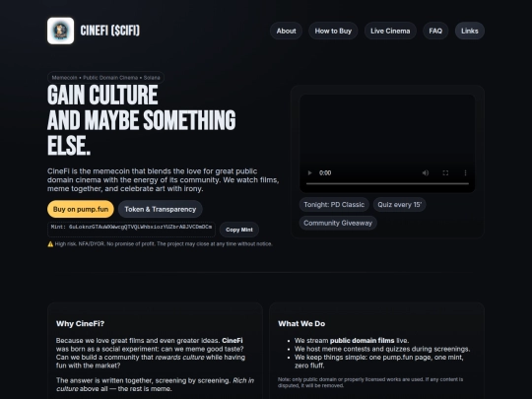Copy the mint address with Copy Mint
This screenshot has height=399, width=532.
coord(239,230)
